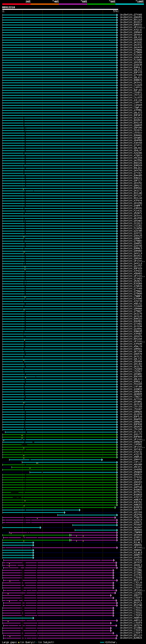
Task: Select label UniRef100_P83970
Action: pyautogui.click(x=131, y=130)
